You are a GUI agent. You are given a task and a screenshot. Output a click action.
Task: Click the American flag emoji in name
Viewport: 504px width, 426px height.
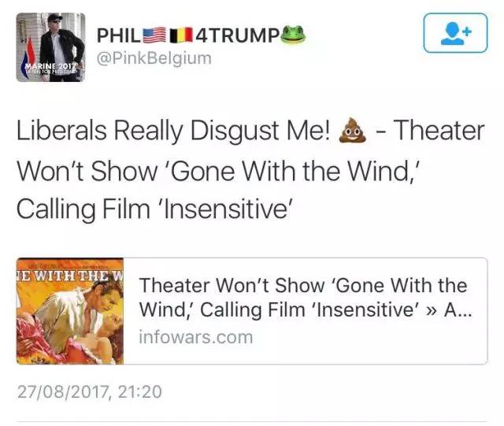pyautogui.click(x=155, y=35)
